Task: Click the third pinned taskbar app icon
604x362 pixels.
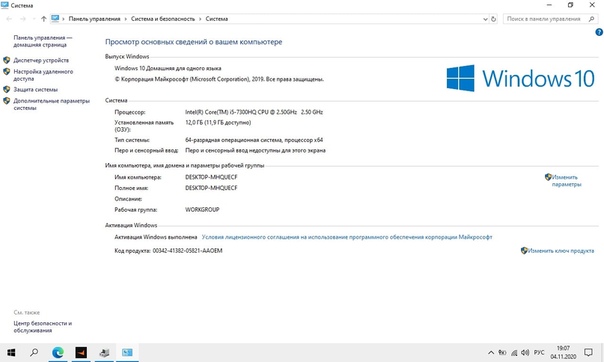Action: (104, 352)
